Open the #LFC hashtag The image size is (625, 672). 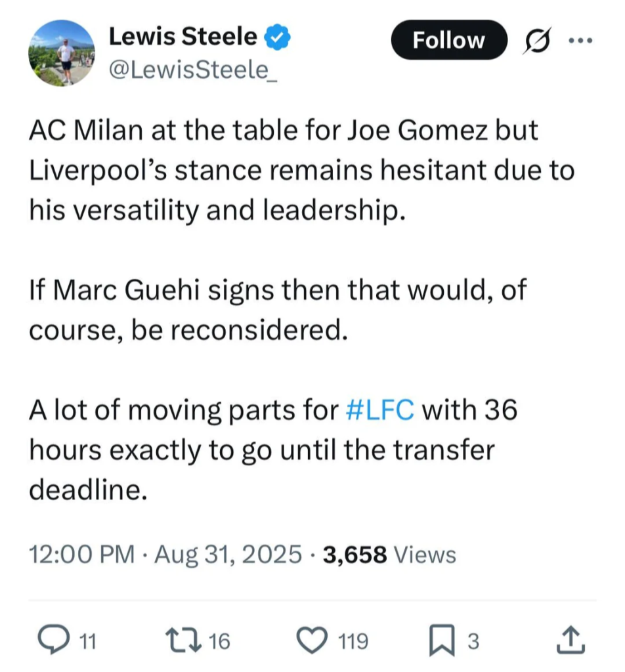pyautogui.click(x=379, y=410)
